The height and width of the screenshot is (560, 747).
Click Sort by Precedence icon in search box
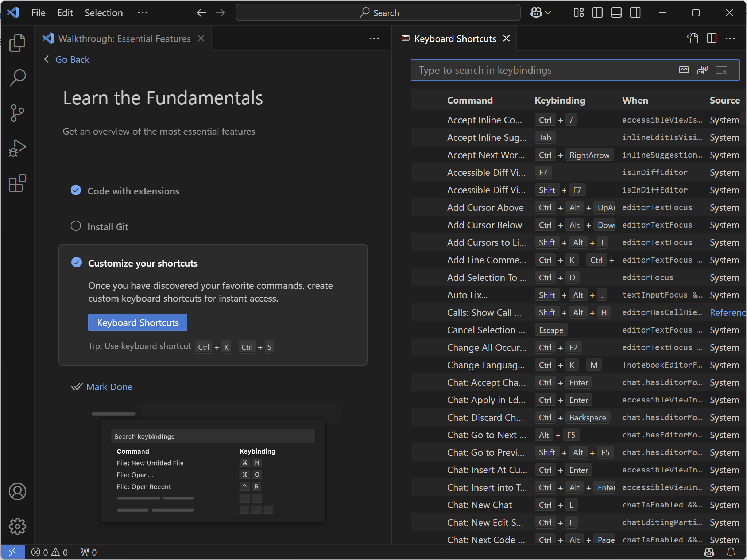click(703, 70)
